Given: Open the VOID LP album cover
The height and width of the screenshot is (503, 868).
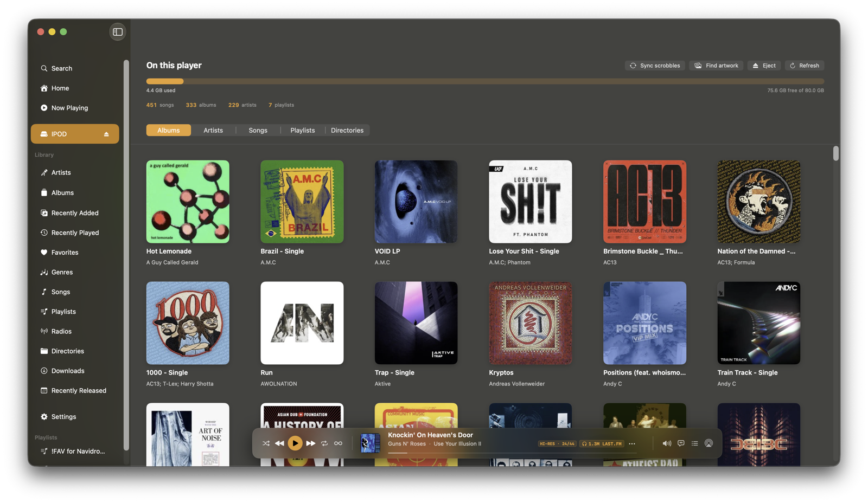Looking at the screenshot, I should [416, 202].
